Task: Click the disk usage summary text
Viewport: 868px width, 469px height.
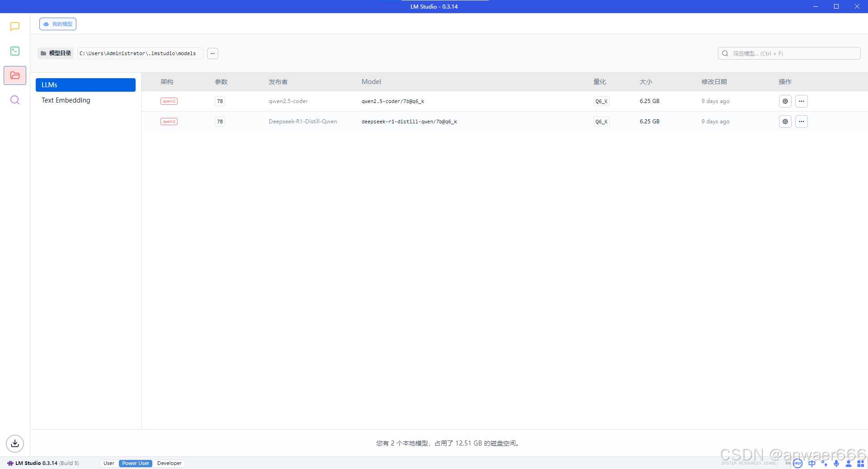Action: [x=448, y=443]
